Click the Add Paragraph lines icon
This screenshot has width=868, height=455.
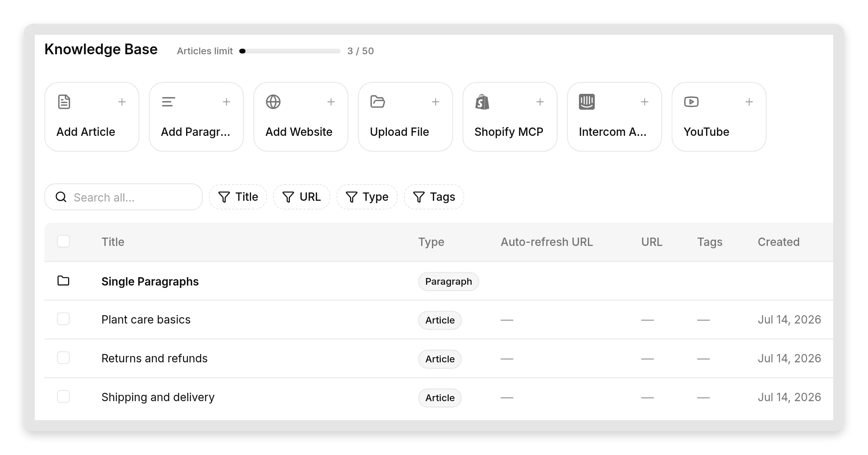(x=168, y=102)
